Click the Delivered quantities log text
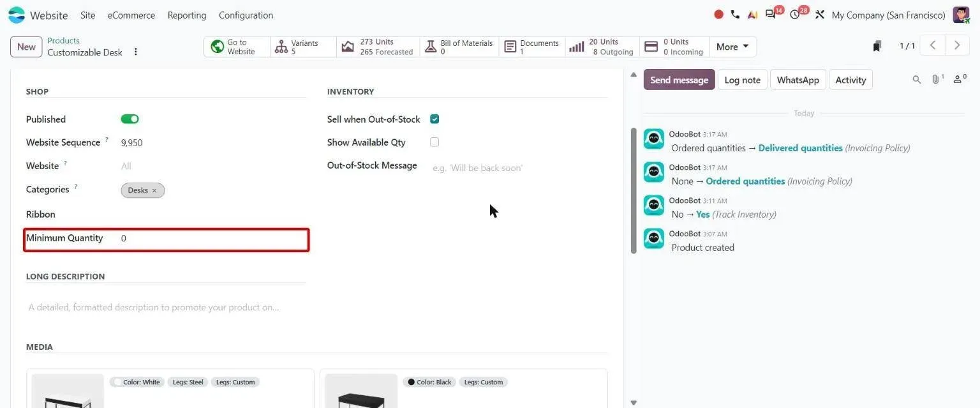 (800, 148)
